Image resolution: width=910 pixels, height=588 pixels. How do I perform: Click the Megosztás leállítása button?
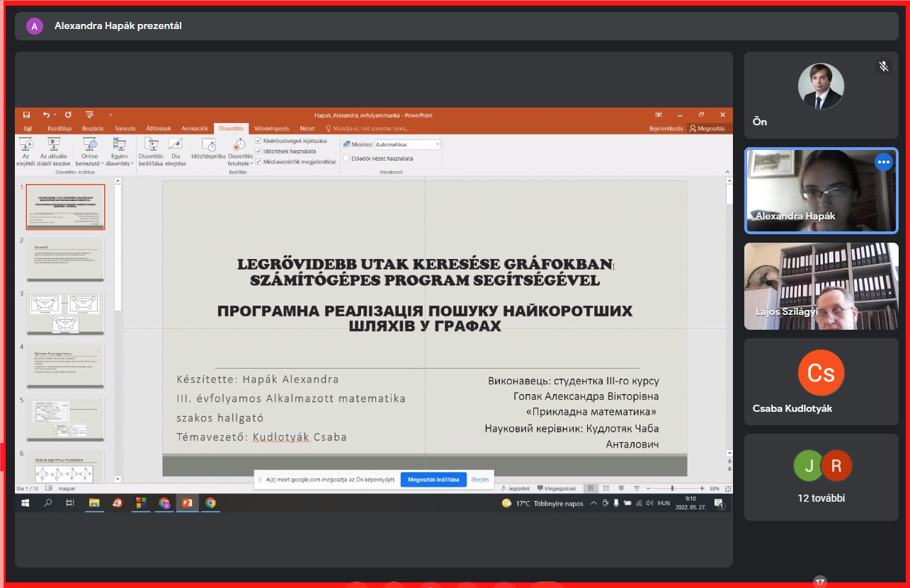433,480
